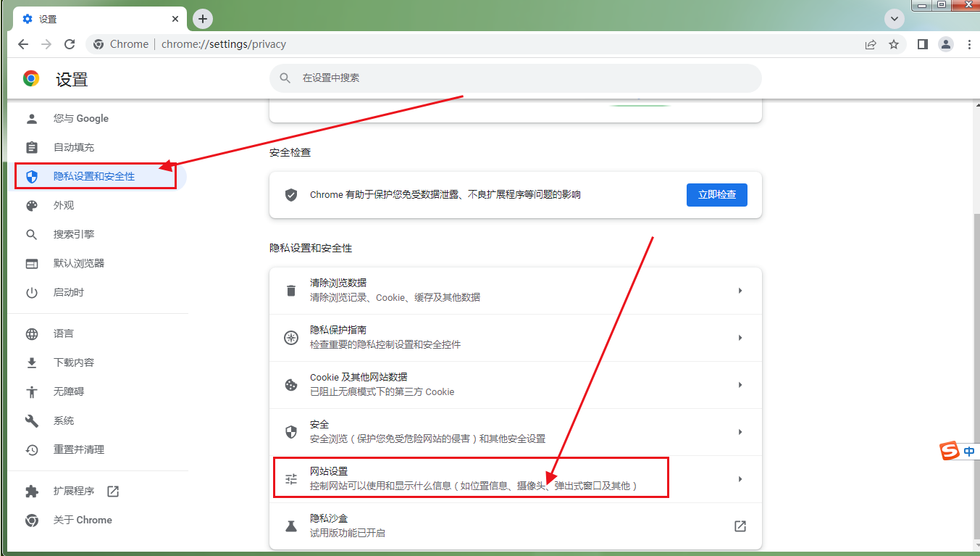Click compass icon beside 隐私保护指南
This screenshot has height=556, width=980.
point(291,338)
